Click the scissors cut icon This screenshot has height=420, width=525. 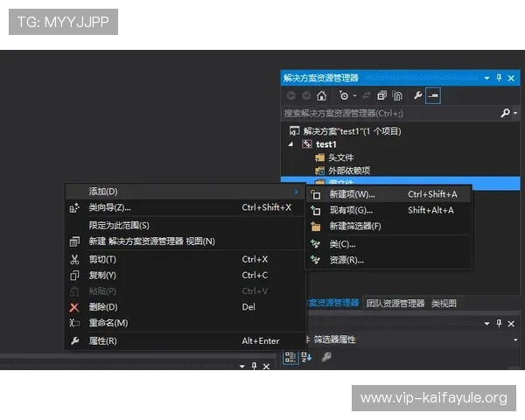tap(74, 260)
